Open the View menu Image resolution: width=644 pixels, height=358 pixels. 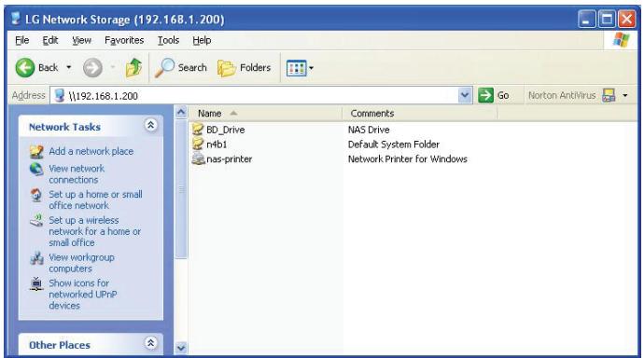81,40
